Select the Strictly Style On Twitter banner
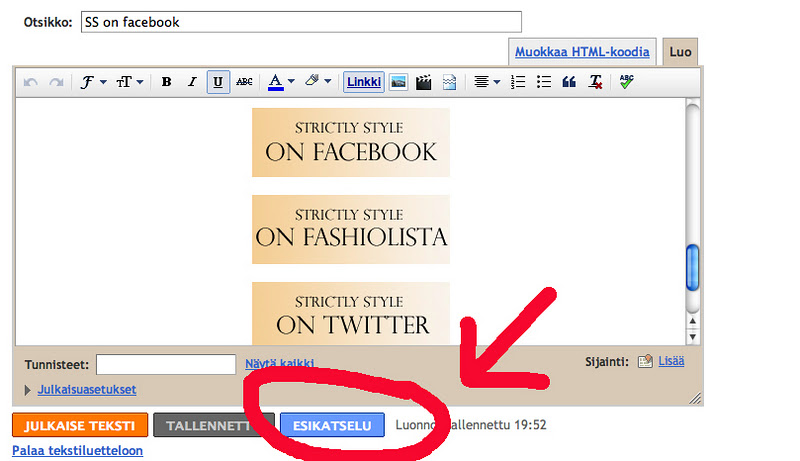The width and height of the screenshot is (800, 461). coord(351,314)
